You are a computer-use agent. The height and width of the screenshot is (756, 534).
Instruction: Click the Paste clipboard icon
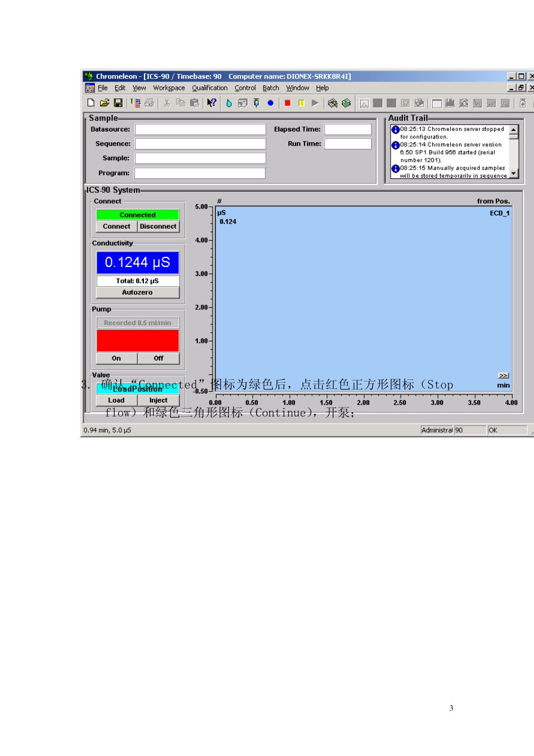coord(194,103)
